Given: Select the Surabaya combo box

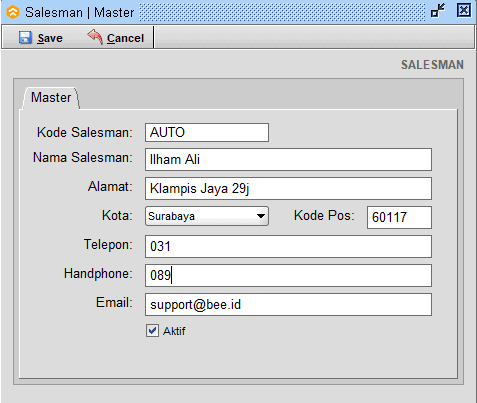Looking at the screenshot, I should (207, 216).
